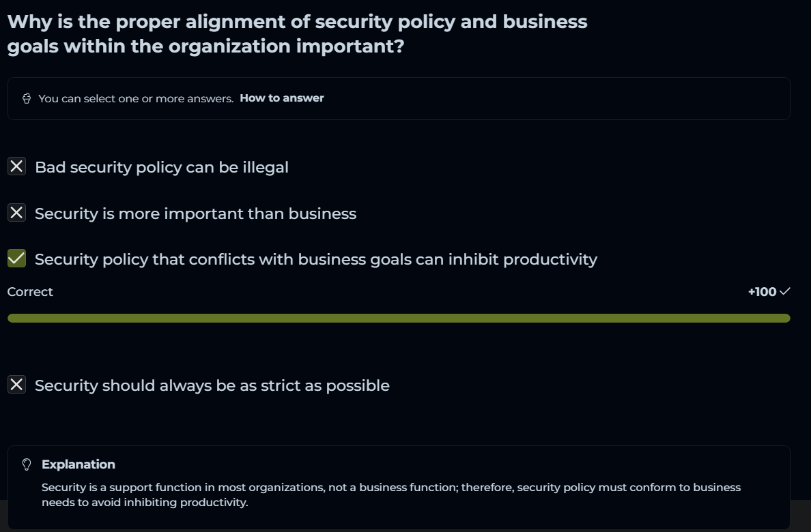This screenshot has width=811, height=532.
Task: Toggle 'Security is more important than business' checkbox
Action: (17, 213)
